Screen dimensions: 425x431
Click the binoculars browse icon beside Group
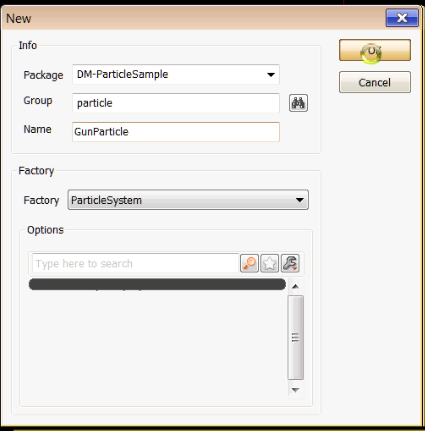pyautogui.click(x=298, y=103)
